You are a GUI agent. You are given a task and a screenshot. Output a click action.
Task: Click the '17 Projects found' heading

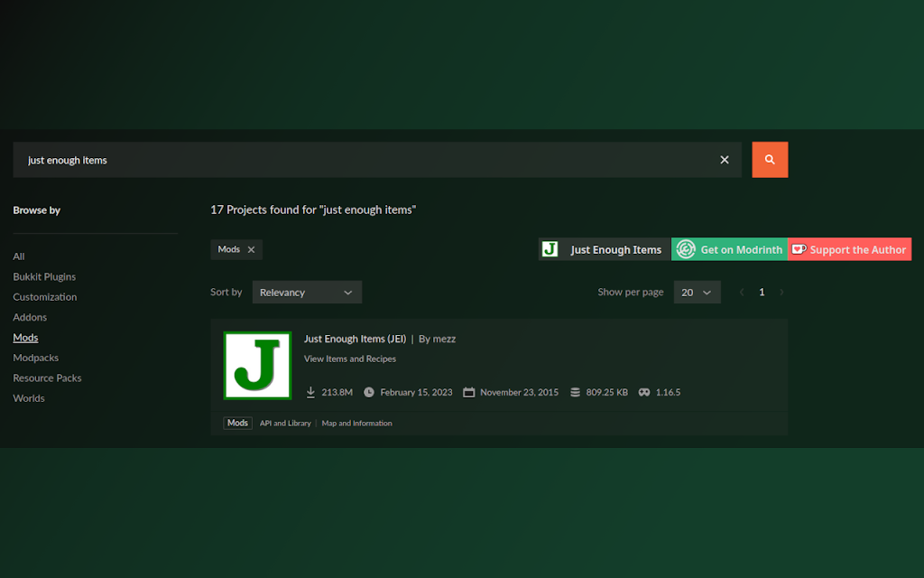point(313,210)
